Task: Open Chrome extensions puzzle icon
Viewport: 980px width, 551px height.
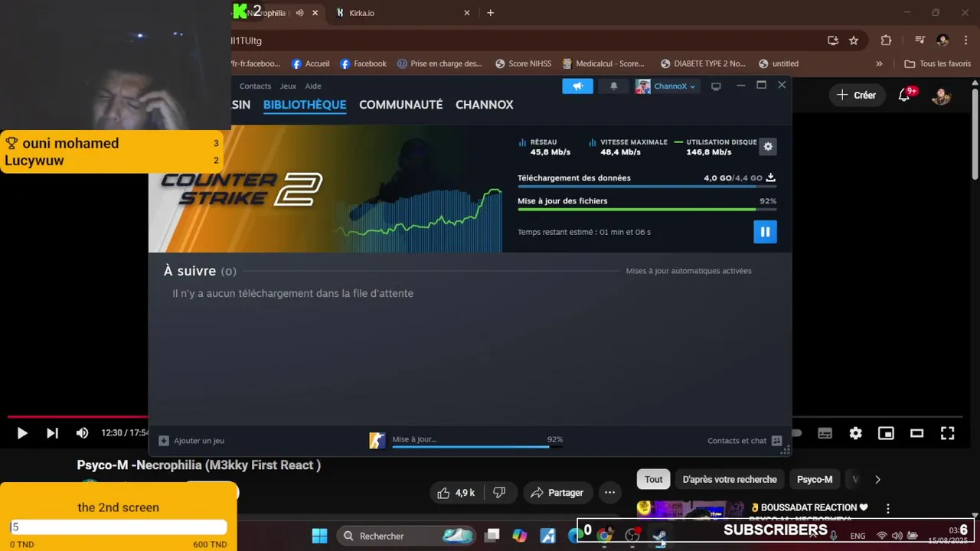Action: pyautogui.click(x=887, y=41)
